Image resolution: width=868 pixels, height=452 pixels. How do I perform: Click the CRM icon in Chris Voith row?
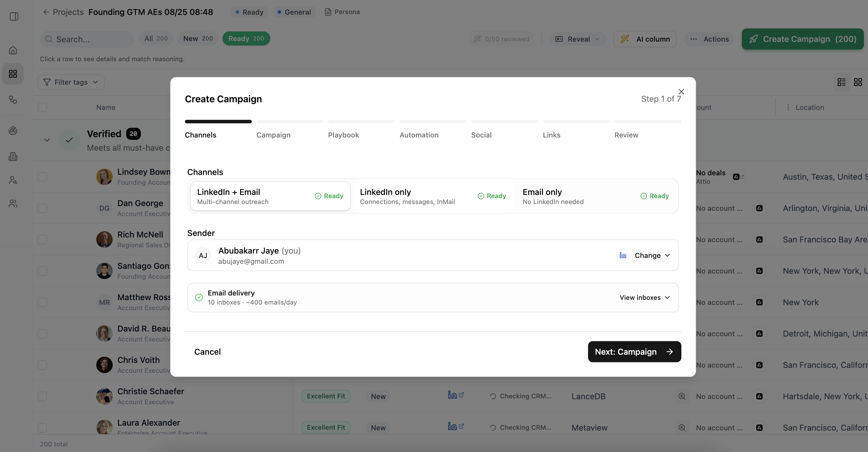pos(759,365)
